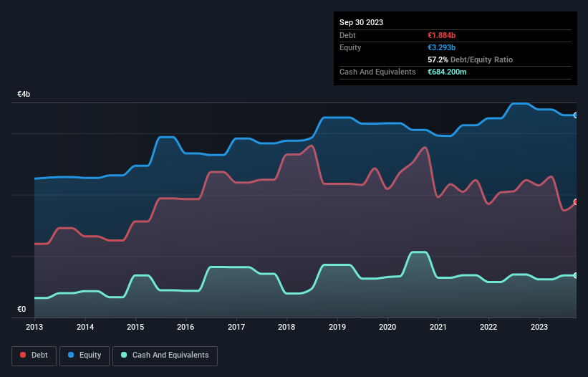Click the €4b y-axis label
The height and width of the screenshot is (377, 588).
click(x=24, y=94)
